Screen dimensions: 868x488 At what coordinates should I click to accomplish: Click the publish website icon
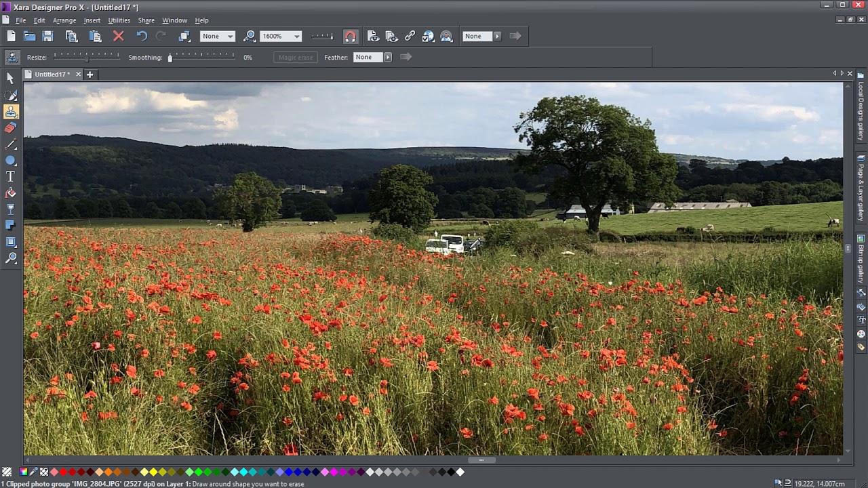(x=446, y=36)
